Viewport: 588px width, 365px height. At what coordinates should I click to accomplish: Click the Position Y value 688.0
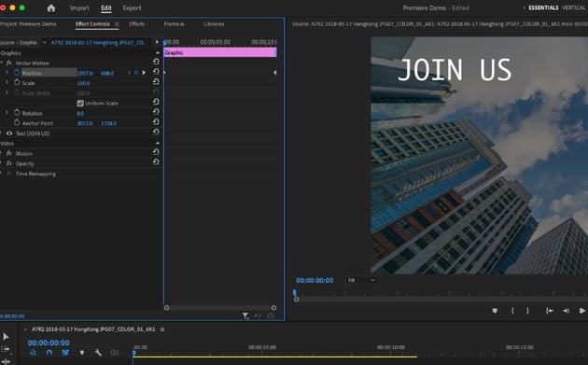(x=107, y=73)
